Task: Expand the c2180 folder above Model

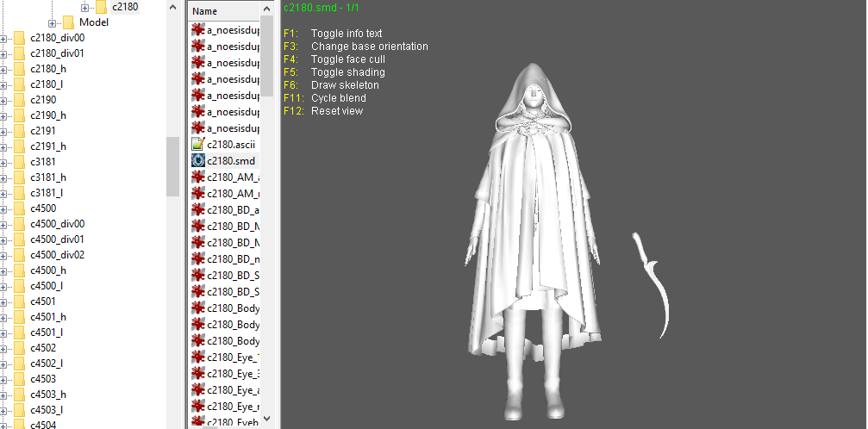Action: point(84,8)
